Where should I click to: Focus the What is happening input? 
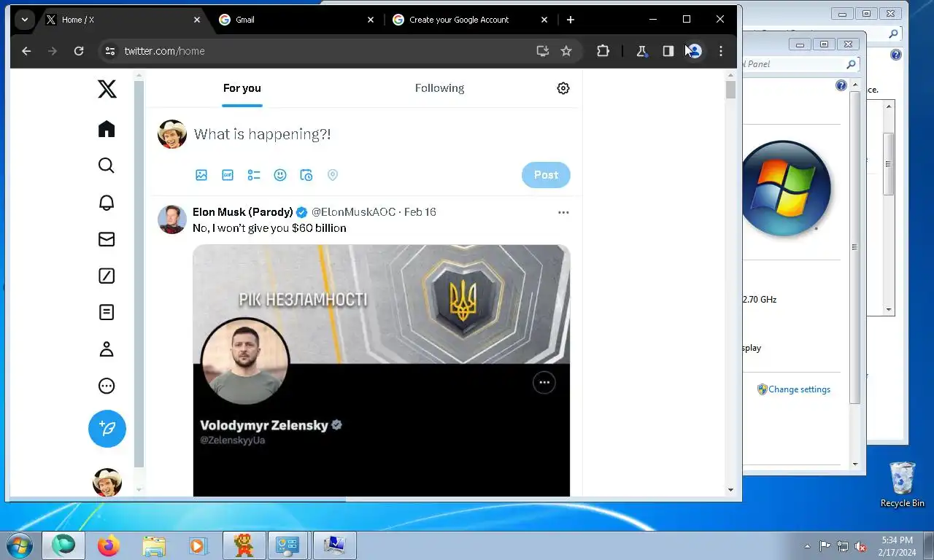coord(263,134)
